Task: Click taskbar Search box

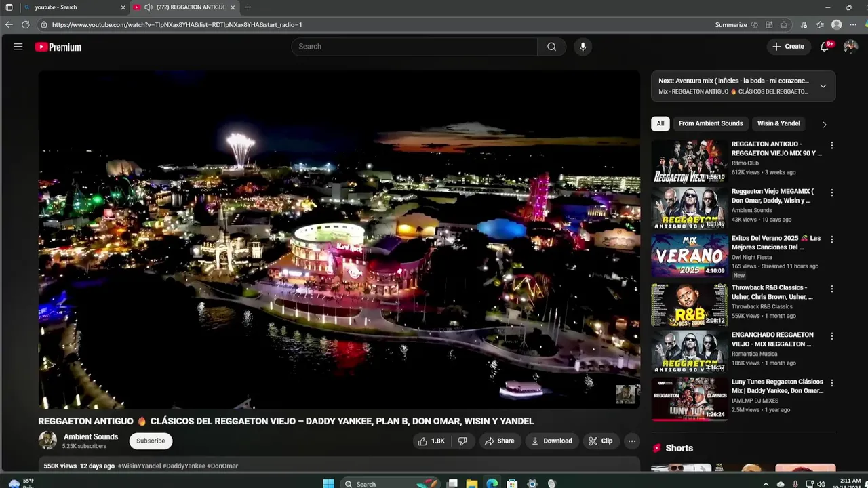Action: point(389,483)
